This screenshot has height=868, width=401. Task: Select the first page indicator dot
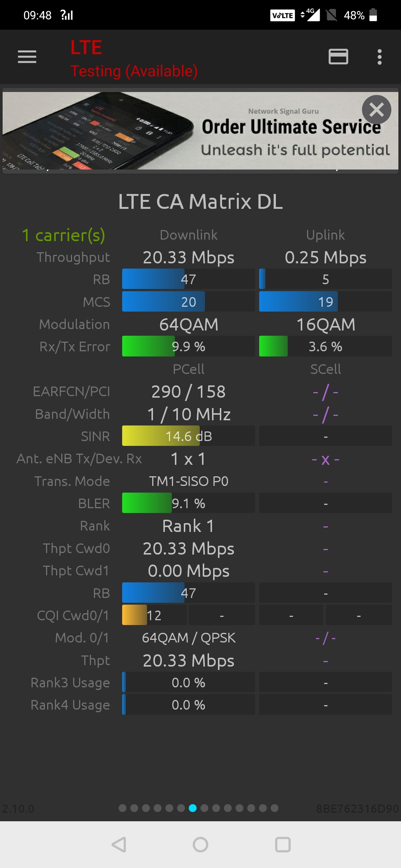[123, 808]
